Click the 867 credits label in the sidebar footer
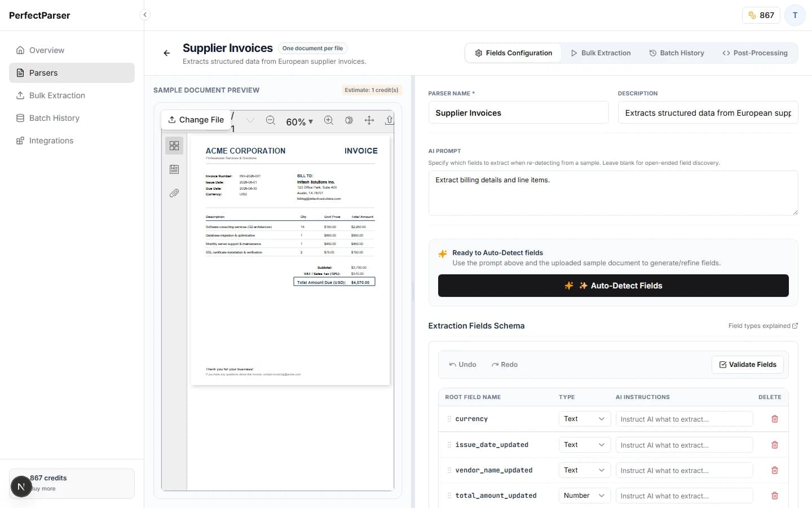Screen dimensions: 812x508 (48, 478)
